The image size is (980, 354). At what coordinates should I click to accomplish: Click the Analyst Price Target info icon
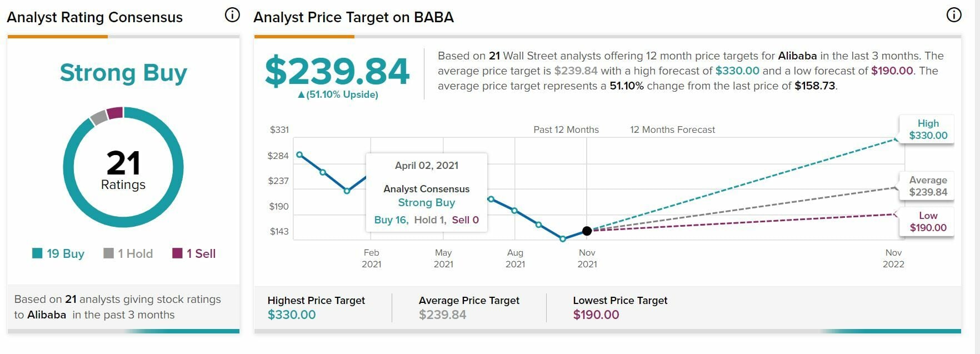coord(953,15)
